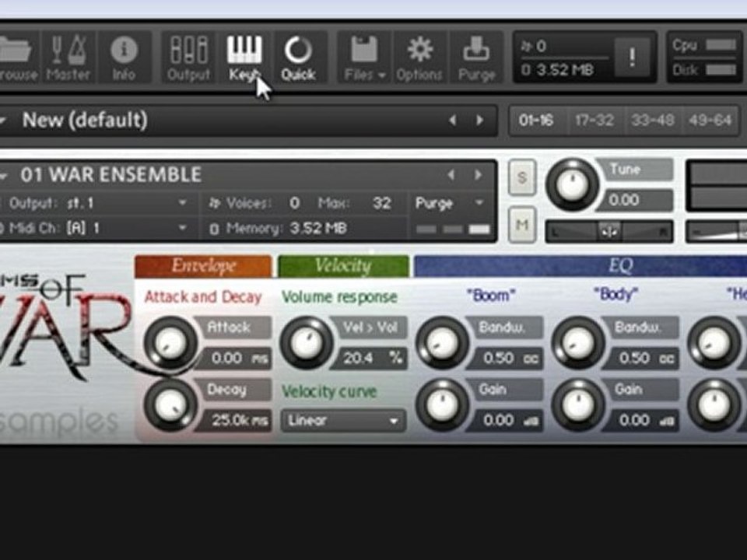Image resolution: width=747 pixels, height=560 pixels.
Task: Open the Master metronome panel
Action: pos(68,58)
